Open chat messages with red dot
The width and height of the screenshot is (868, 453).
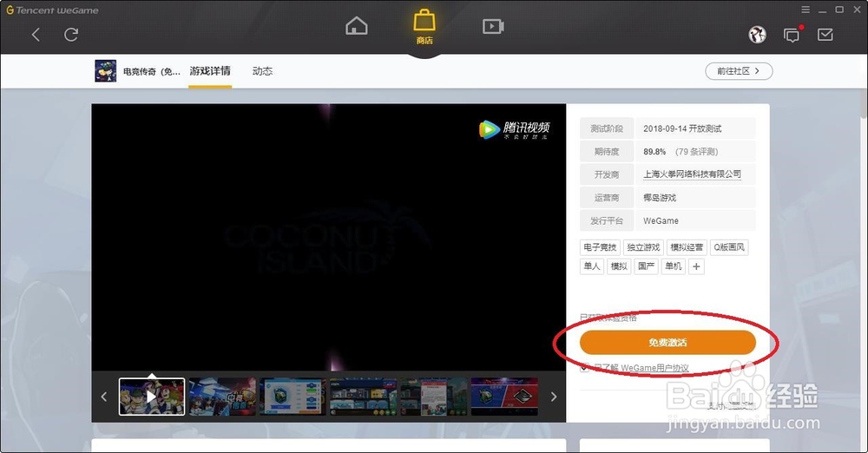tap(792, 35)
